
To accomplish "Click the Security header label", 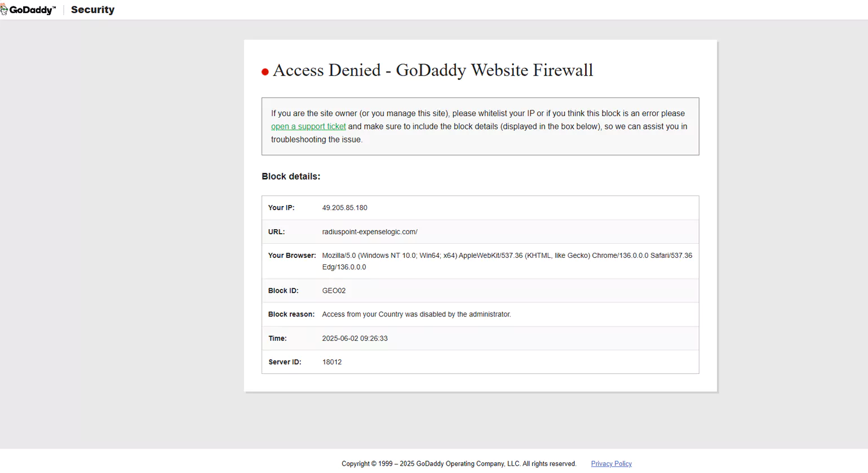I will click(92, 10).
